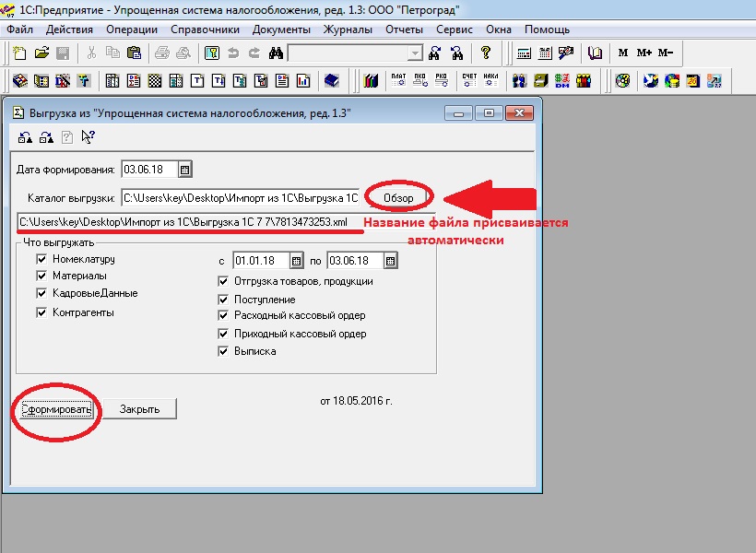Click the НАКЛ waybill toolbar icon

pos(491,80)
